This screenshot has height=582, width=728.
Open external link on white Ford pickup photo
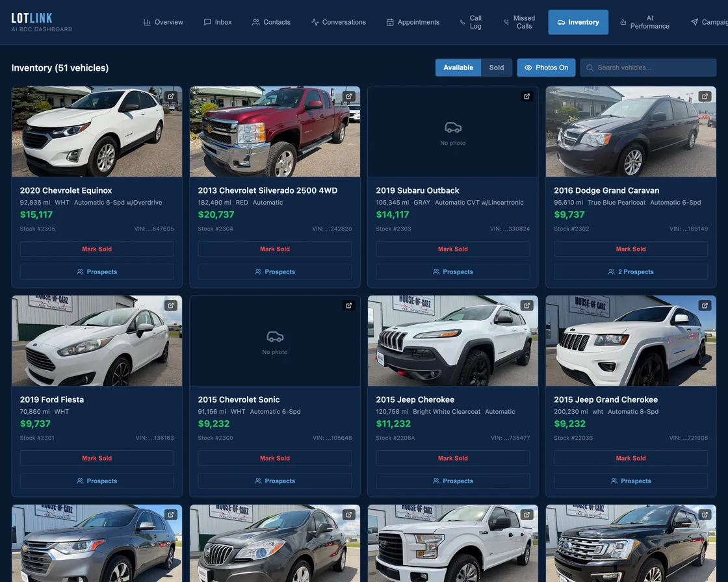[526, 514]
